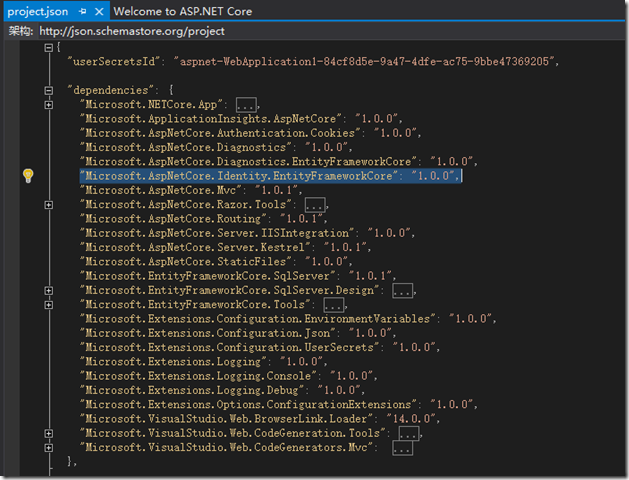Click the Microsoft.AspNetCore.Diagnostics "1.0.0" version
The image size is (629, 480).
click(x=327, y=148)
